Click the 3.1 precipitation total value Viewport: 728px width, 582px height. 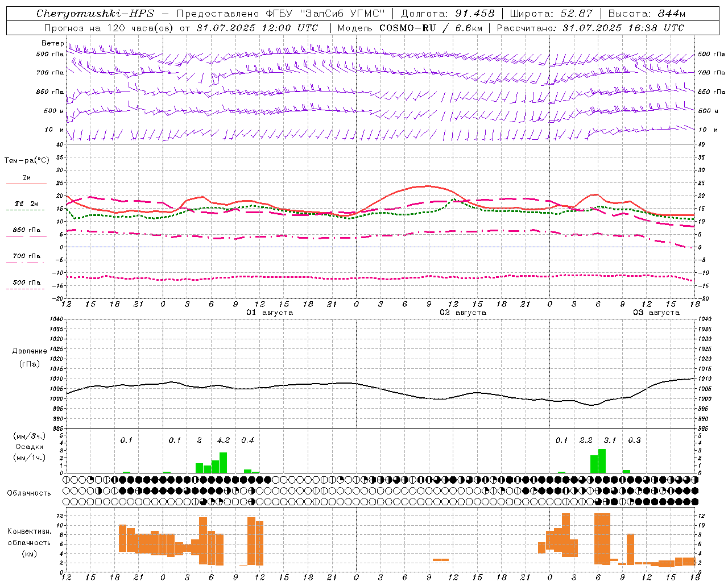point(610,440)
